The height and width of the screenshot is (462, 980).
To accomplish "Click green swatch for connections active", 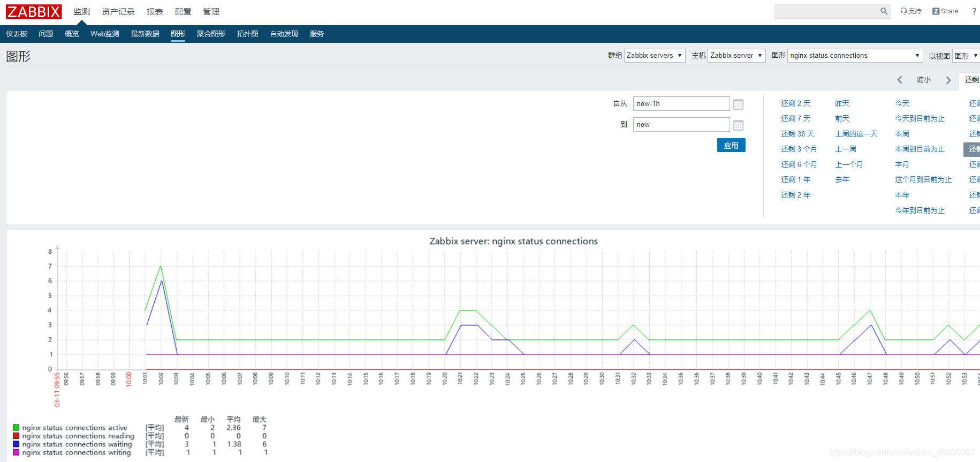I will [16, 428].
